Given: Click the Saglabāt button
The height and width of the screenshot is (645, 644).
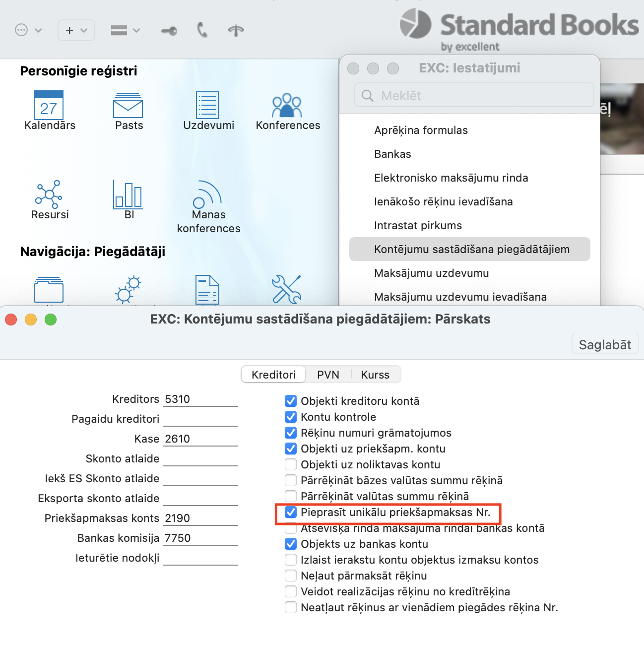Looking at the screenshot, I should (x=605, y=345).
